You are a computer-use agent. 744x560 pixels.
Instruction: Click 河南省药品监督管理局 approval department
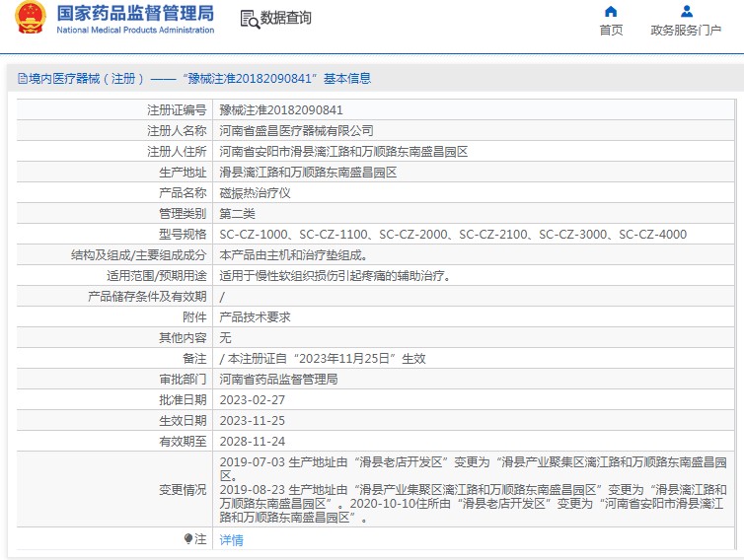pos(279,380)
